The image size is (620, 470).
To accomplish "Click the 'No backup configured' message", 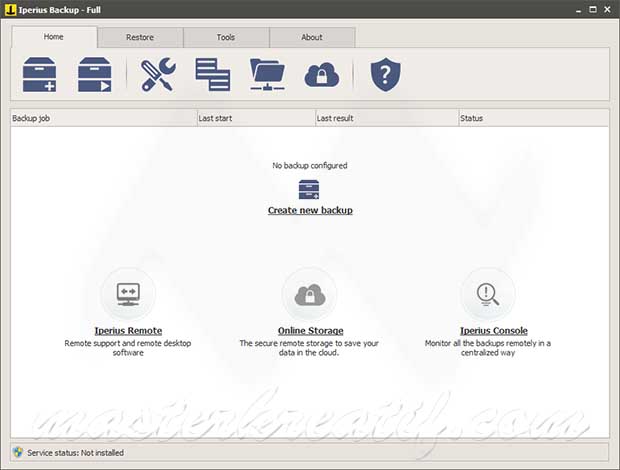I will [310, 166].
